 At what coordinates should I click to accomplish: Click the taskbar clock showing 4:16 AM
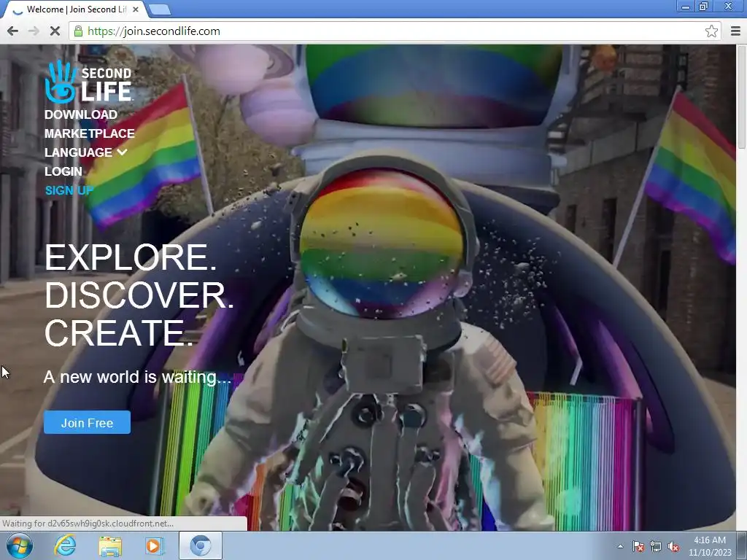click(710, 546)
